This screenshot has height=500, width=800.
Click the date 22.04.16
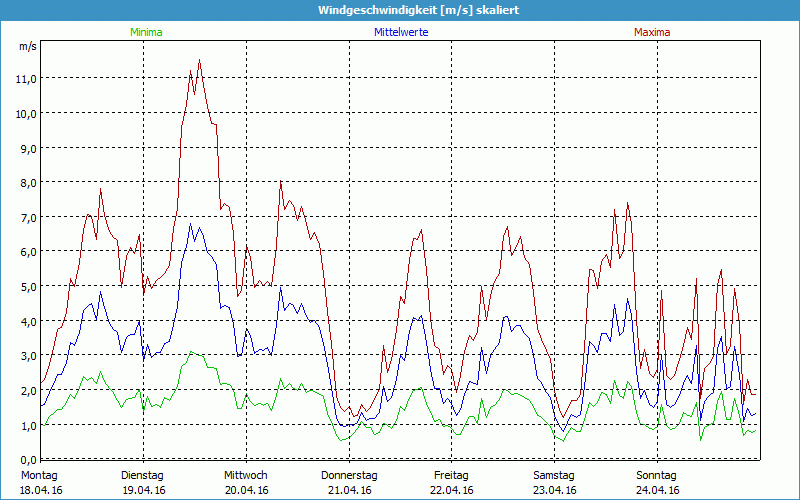tap(452, 490)
